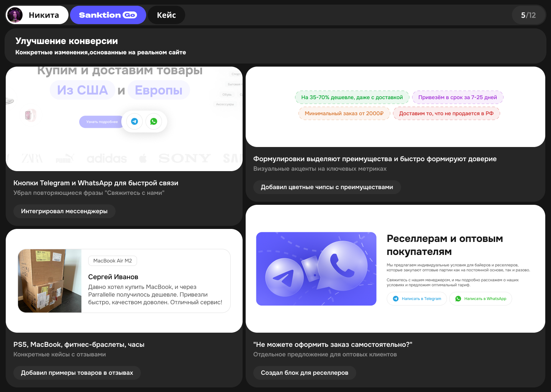Select the Apple logo in the brand row
The height and width of the screenshot is (392, 551).
pyautogui.click(x=143, y=158)
